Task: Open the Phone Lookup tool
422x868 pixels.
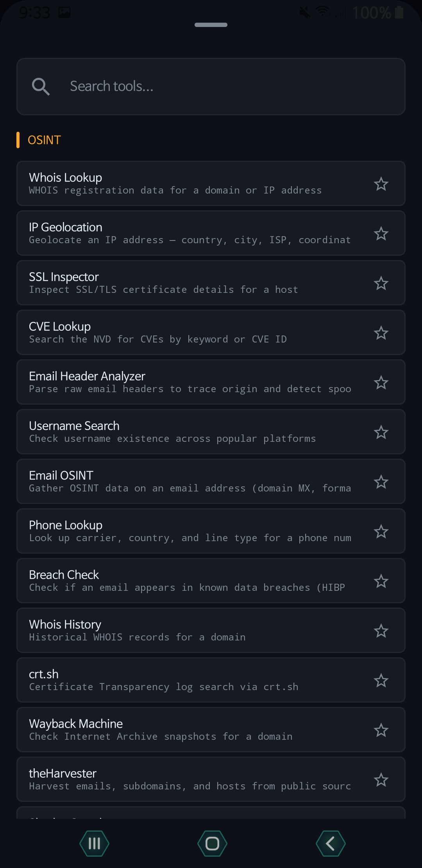Action: [176, 531]
